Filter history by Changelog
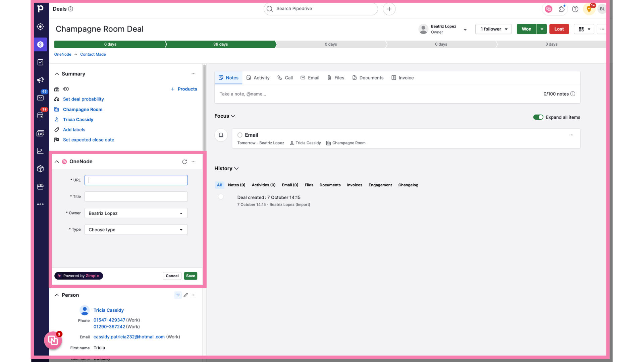 click(408, 185)
